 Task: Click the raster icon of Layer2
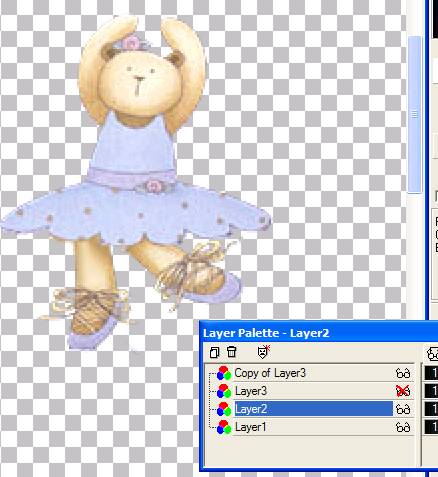(x=224, y=409)
